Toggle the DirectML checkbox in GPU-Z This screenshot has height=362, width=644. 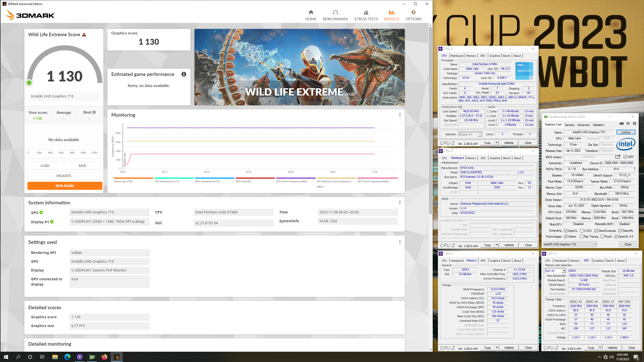(x=620, y=231)
